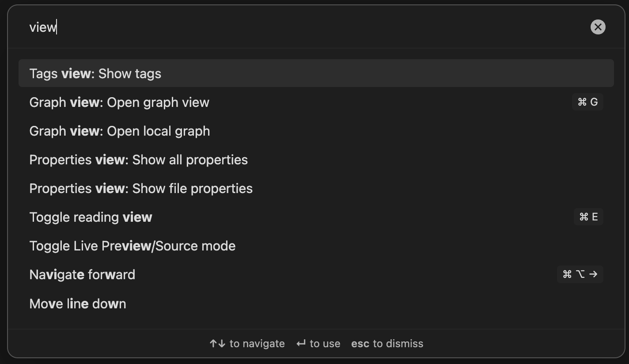Image resolution: width=629 pixels, height=364 pixels.
Task: Run "Tags view: Show tags" command
Action: pos(95,73)
